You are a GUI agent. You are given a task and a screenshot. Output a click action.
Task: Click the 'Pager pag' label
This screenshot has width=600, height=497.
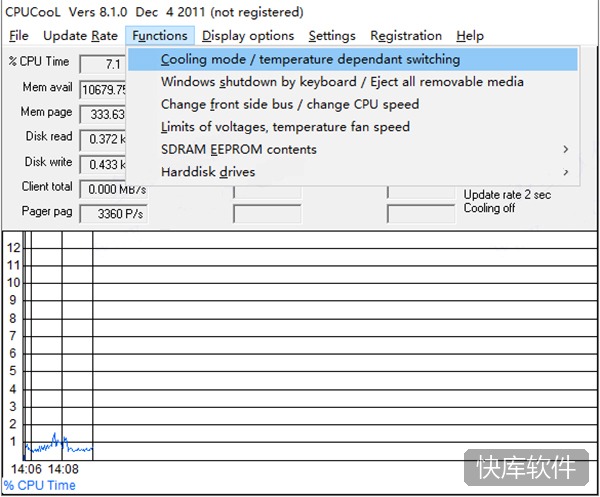(x=47, y=211)
